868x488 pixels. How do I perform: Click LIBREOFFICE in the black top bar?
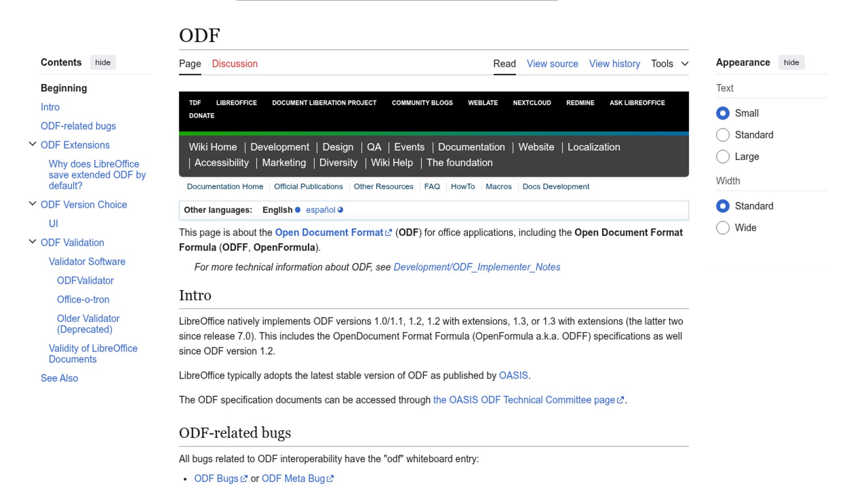pos(236,103)
